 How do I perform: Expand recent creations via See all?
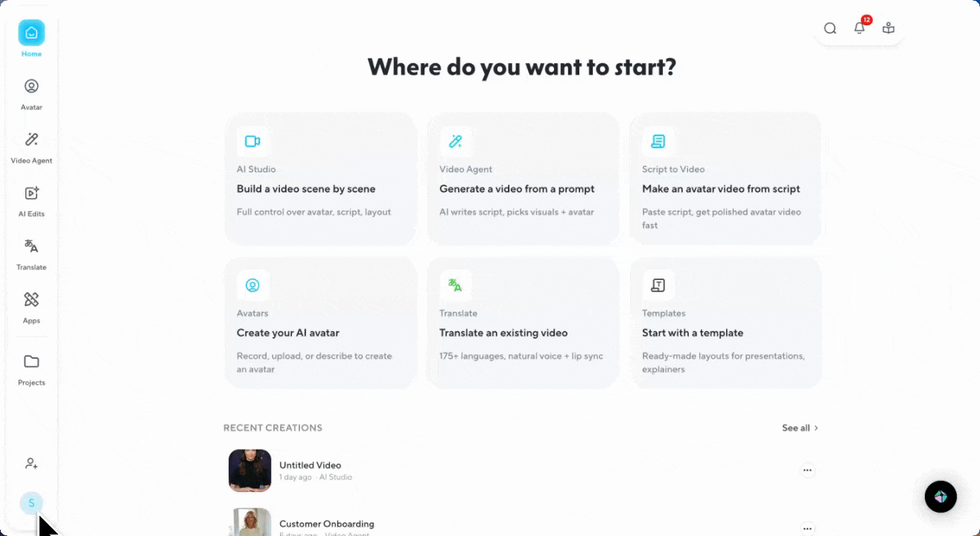click(x=800, y=428)
